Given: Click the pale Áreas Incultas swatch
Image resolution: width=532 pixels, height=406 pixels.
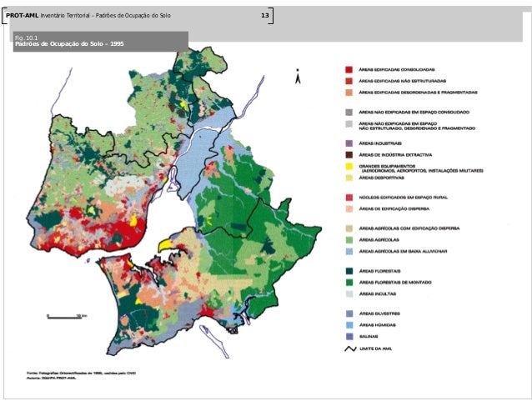Looking at the screenshot, I should click(349, 293).
